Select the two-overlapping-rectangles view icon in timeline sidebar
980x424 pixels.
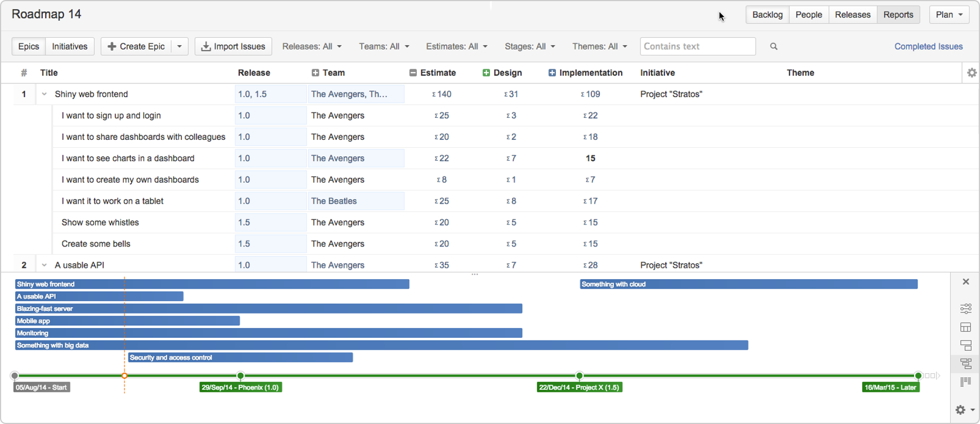click(966, 346)
